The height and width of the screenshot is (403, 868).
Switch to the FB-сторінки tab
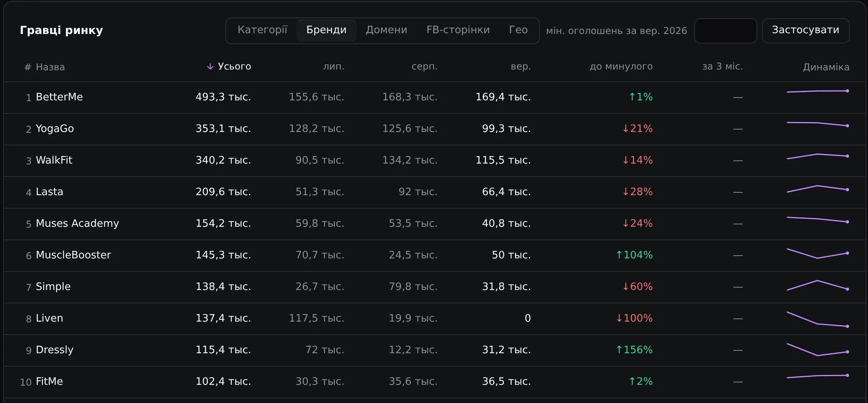458,30
